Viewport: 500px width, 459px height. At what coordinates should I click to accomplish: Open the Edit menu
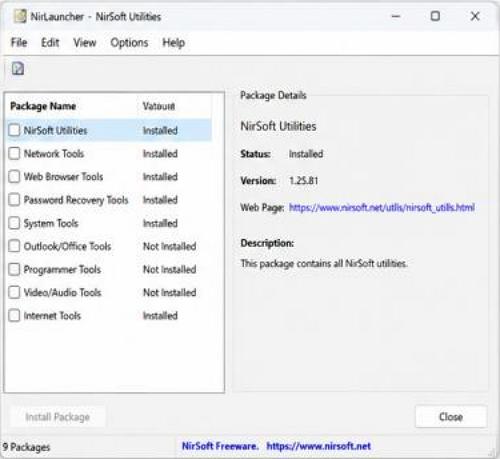pos(50,42)
